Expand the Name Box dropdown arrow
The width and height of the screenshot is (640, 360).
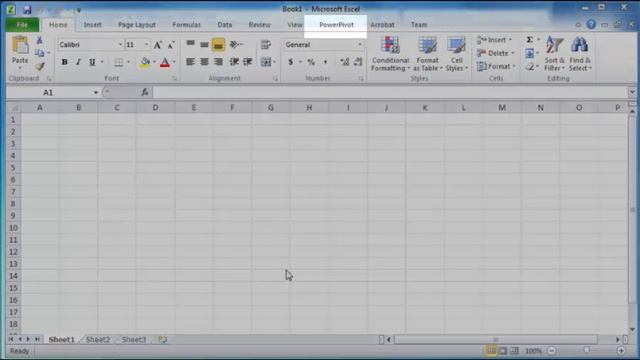point(96,93)
